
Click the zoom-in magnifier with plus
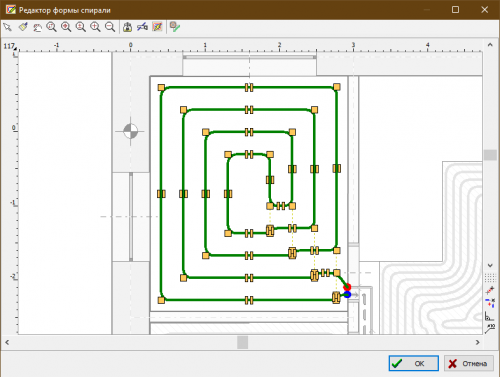tap(95, 27)
